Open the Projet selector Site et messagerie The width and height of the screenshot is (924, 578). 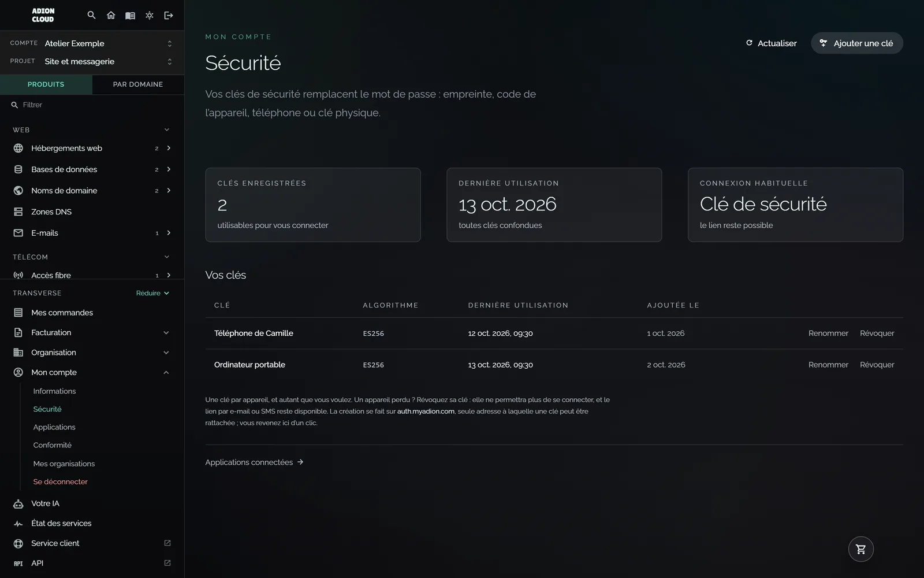[92, 61]
